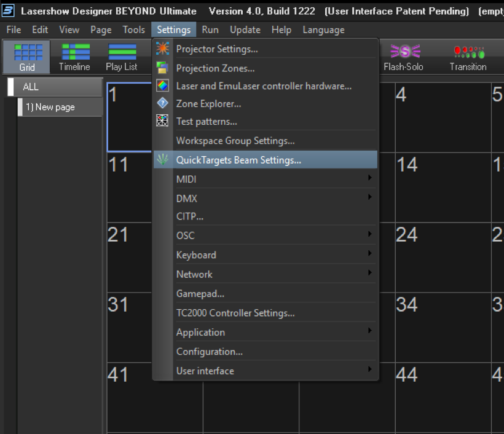Image resolution: width=504 pixels, height=434 pixels.
Task: Open QuickTargets Beam Settings...
Action: (x=266, y=160)
